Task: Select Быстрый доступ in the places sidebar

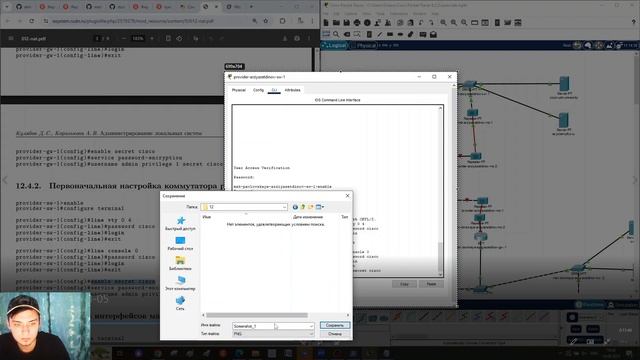Action: pos(180,224)
